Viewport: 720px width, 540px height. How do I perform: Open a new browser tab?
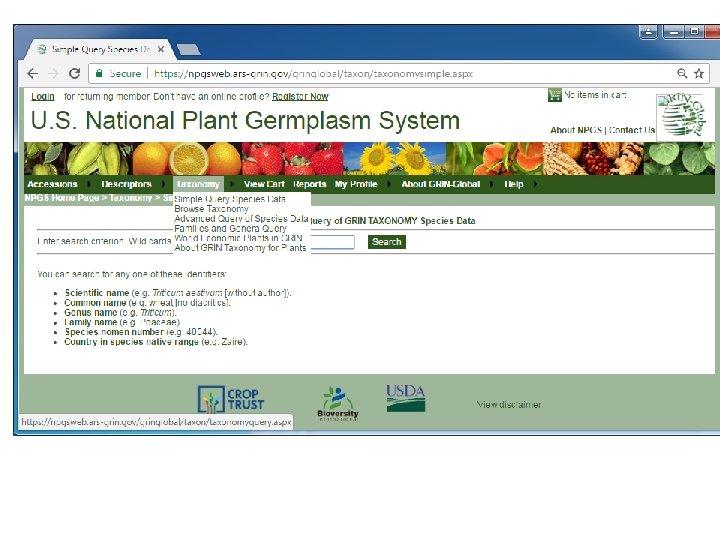188,49
